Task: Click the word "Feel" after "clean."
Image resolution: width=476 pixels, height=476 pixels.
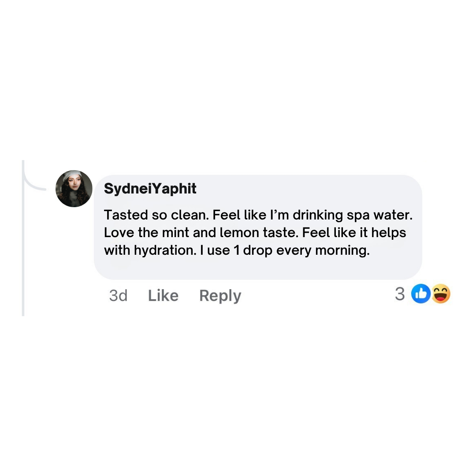Action: 226,215
